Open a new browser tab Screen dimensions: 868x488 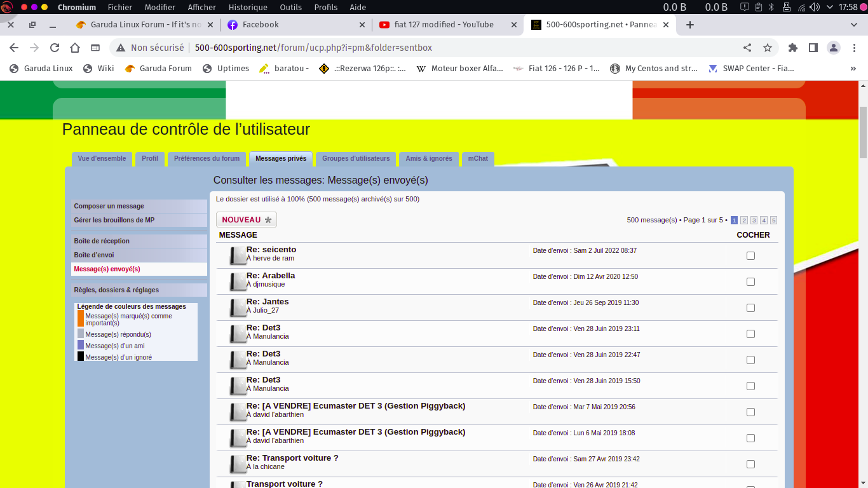pos(690,25)
